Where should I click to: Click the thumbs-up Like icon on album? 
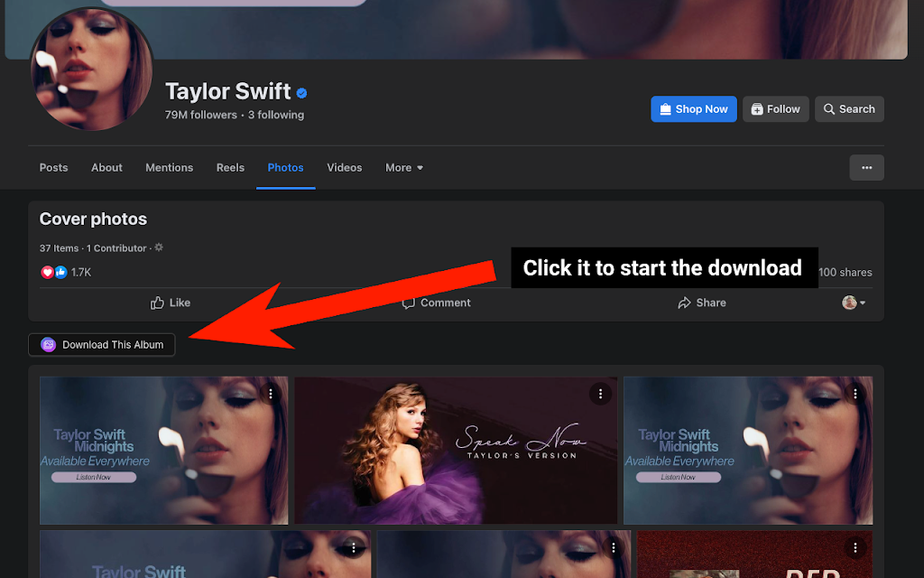(x=157, y=303)
